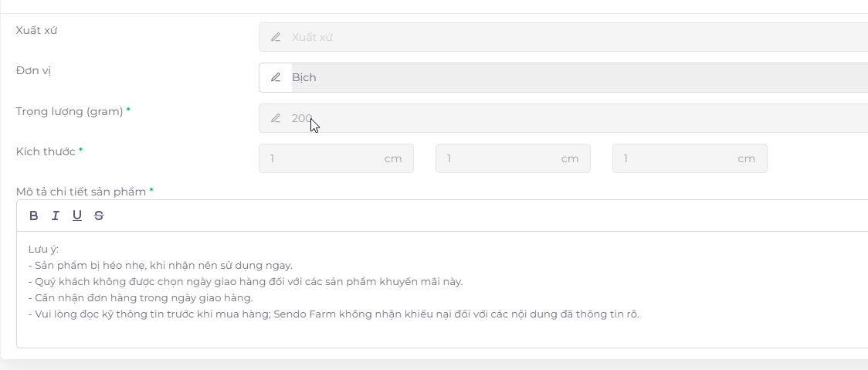Viewport: 868px width, 370px height.
Task: Click the pencil icon in Xuất xứ field
Action: (275, 37)
